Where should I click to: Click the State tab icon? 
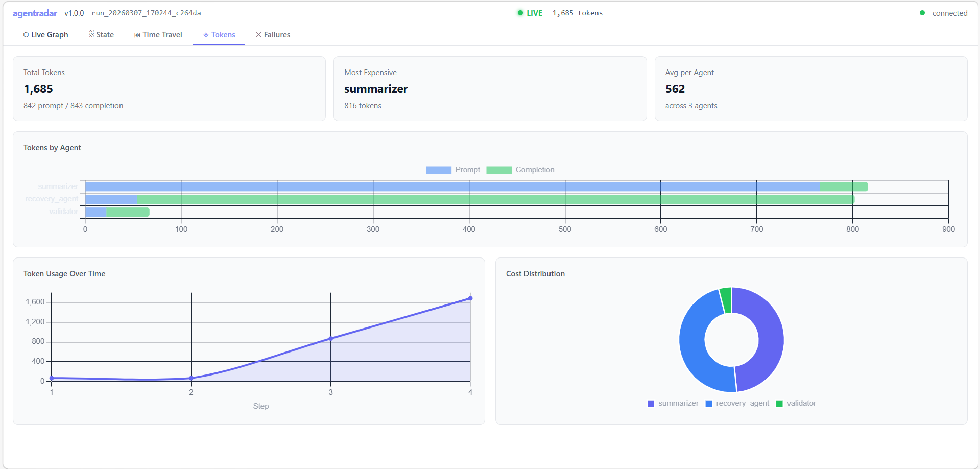[x=91, y=34]
